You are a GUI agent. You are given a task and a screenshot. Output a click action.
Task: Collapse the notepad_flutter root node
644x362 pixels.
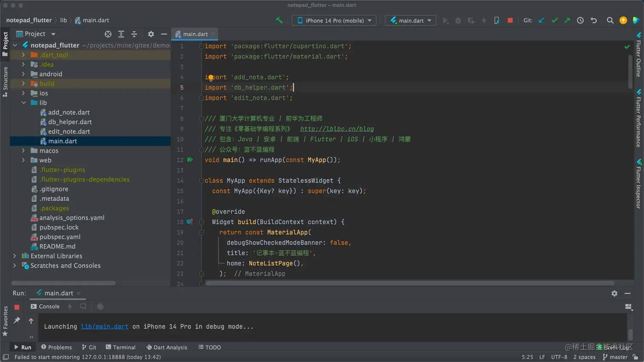click(15, 45)
